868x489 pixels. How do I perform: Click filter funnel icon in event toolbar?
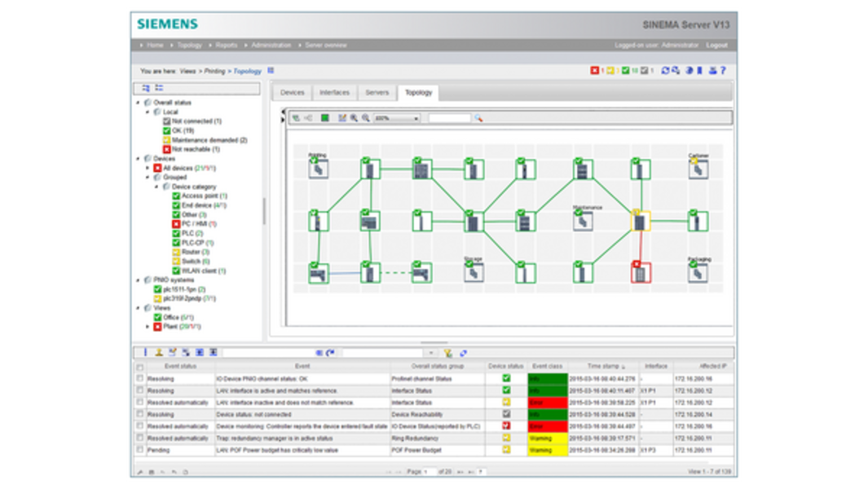[x=447, y=353]
